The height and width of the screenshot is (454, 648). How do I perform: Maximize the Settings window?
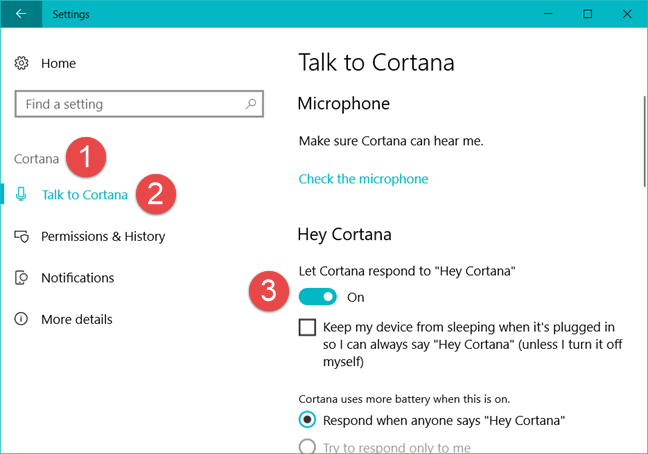(x=587, y=14)
